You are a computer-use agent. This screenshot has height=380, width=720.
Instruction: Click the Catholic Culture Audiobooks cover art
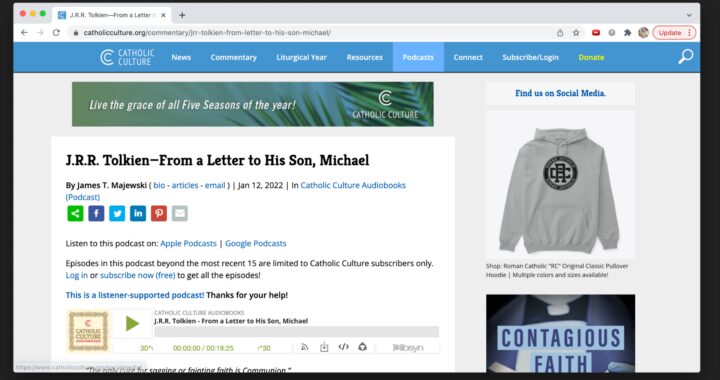[x=88, y=331]
